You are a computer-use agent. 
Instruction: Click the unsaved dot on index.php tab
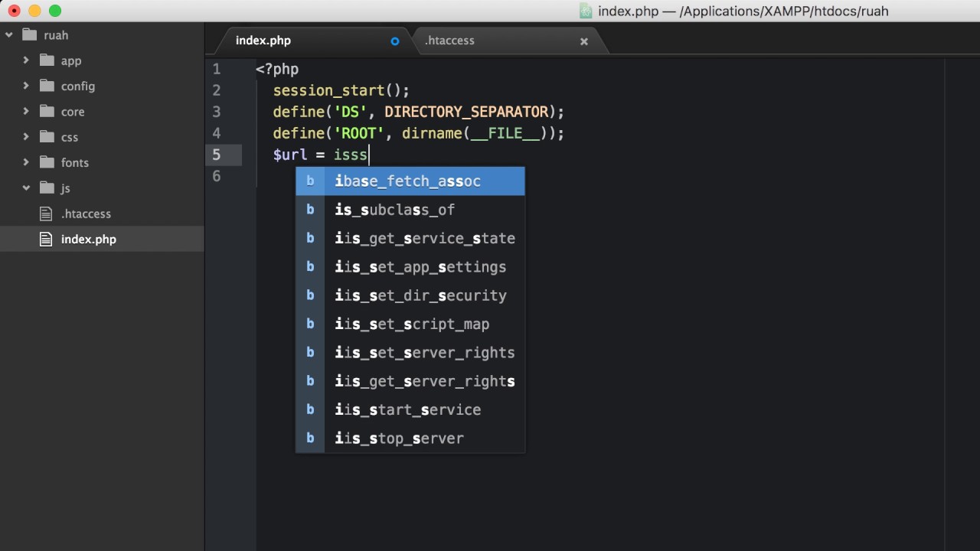[x=395, y=41]
